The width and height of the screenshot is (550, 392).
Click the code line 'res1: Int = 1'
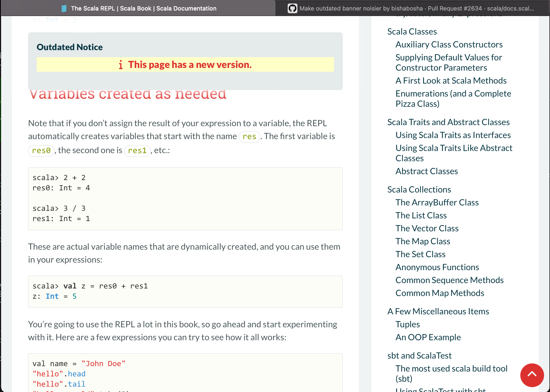point(61,219)
